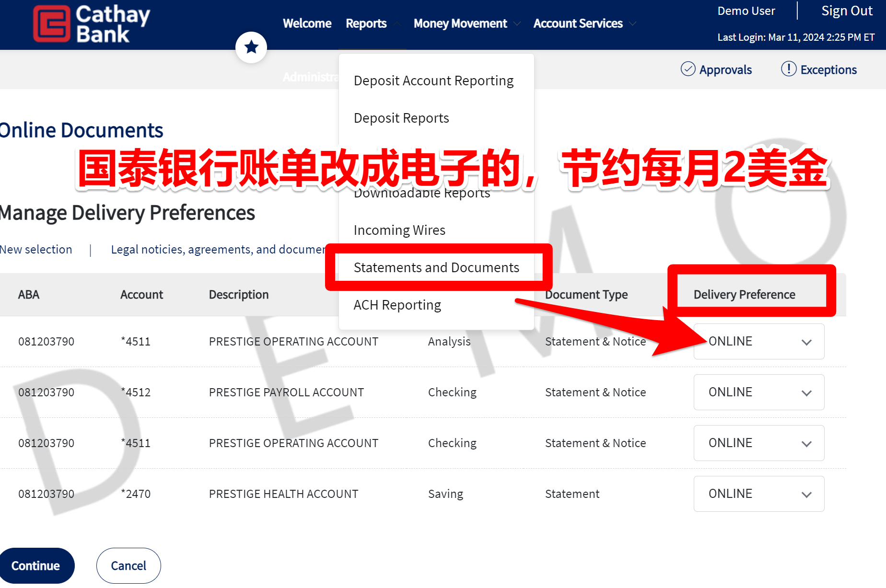The width and height of the screenshot is (886, 588).
Task: Expand the Account Services menu
Action: [x=585, y=23]
